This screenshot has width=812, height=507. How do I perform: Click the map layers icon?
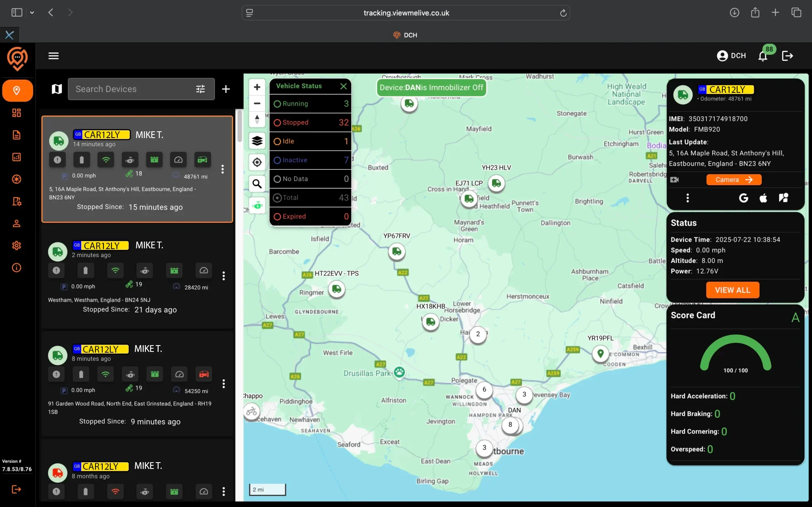257,140
